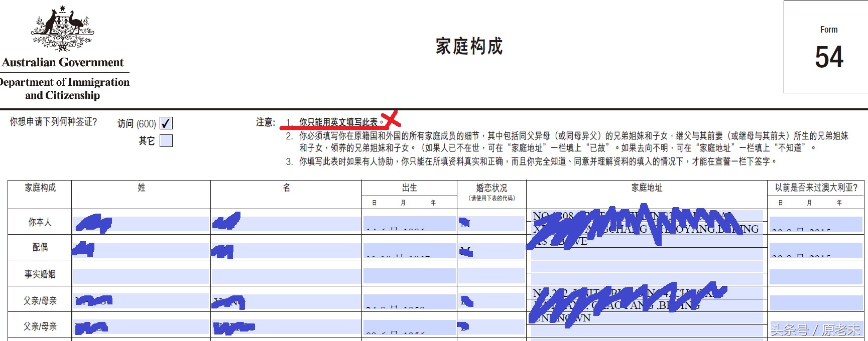The height and width of the screenshot is (341, 868).
Task: Click the surname field in the 配偶 row
Action: click(141, 251)
